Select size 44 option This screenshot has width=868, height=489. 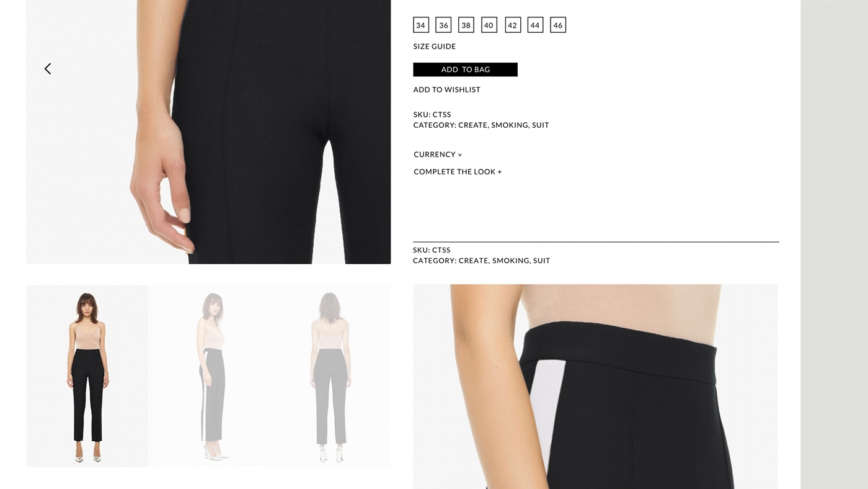tap(535, 25)
